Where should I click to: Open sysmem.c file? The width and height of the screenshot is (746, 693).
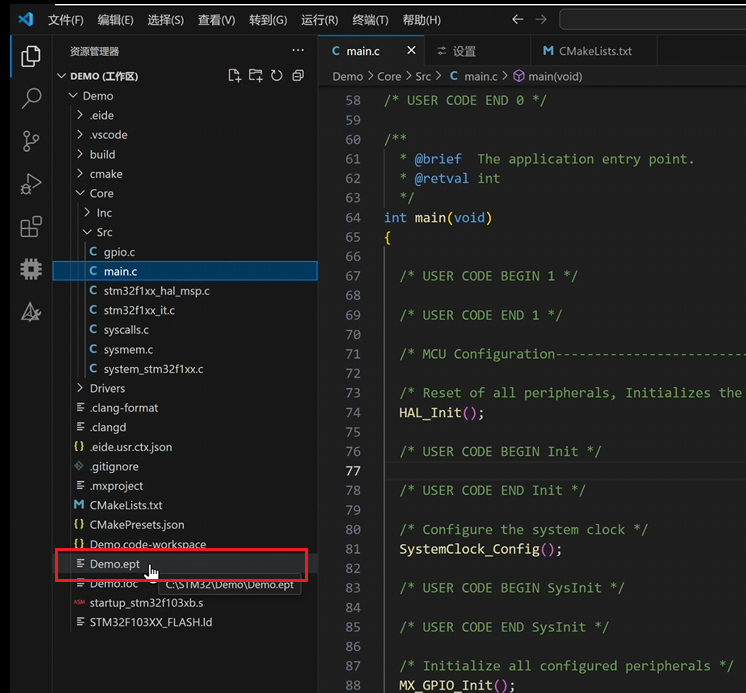pos(128,349)
